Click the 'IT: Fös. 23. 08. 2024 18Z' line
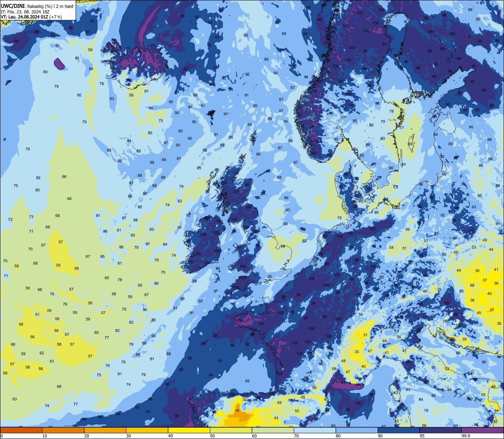This screenshot has height=439, width=504. pyautogui.click(x=25, y=12)
